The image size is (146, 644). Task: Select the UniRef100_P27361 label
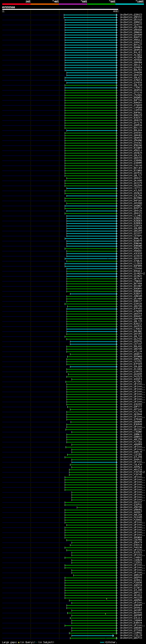[x=131, y=442]
